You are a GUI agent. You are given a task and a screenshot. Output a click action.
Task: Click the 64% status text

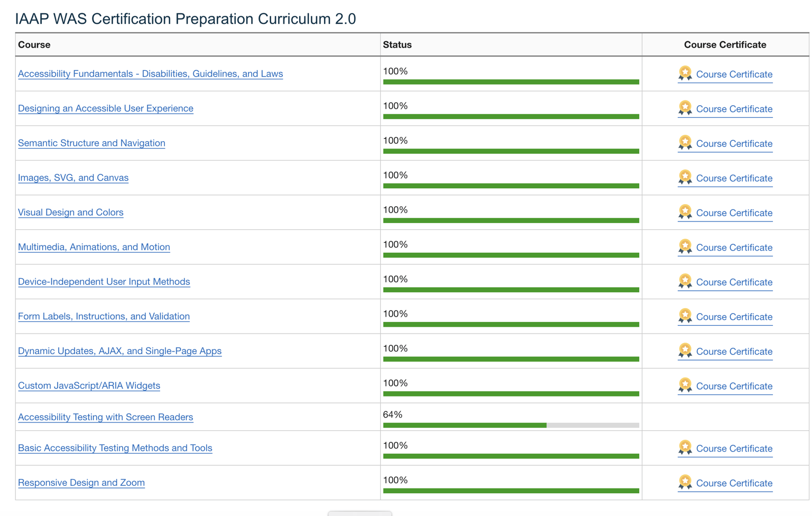393,414
